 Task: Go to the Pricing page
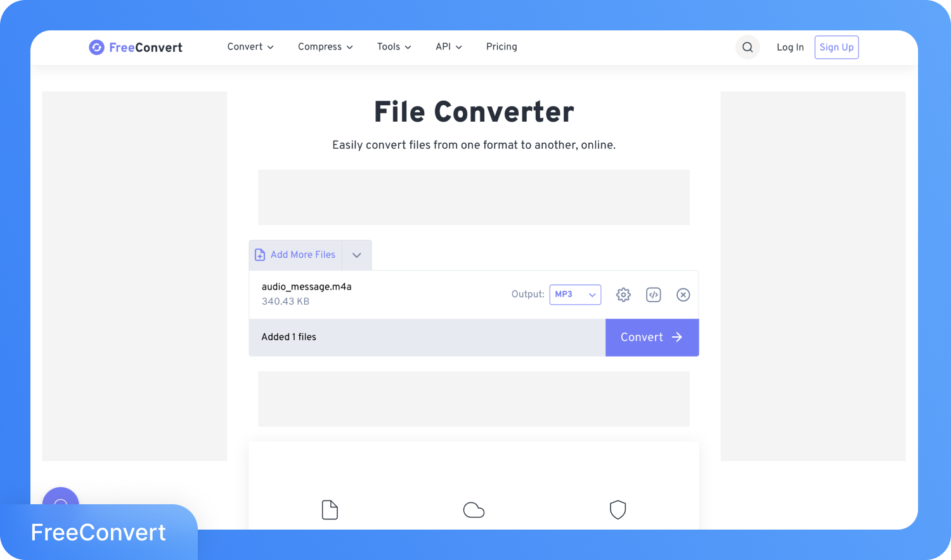pos(501,47)
